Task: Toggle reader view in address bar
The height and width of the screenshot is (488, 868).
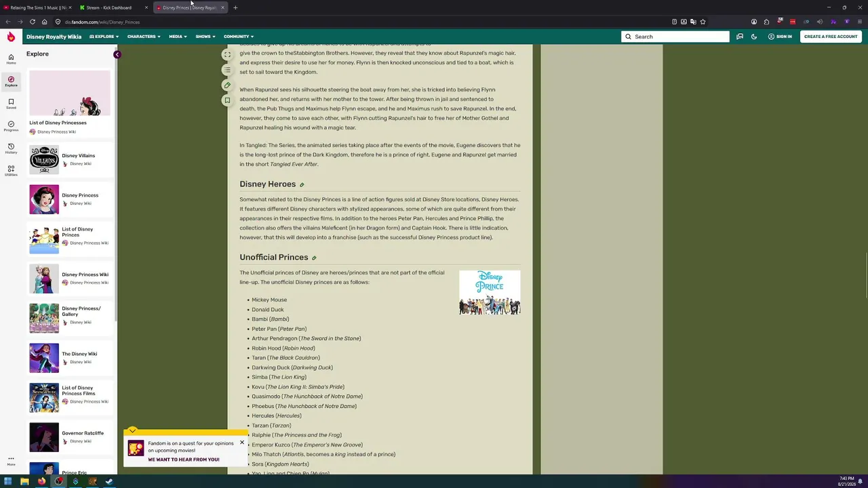Action: (674, 22)
